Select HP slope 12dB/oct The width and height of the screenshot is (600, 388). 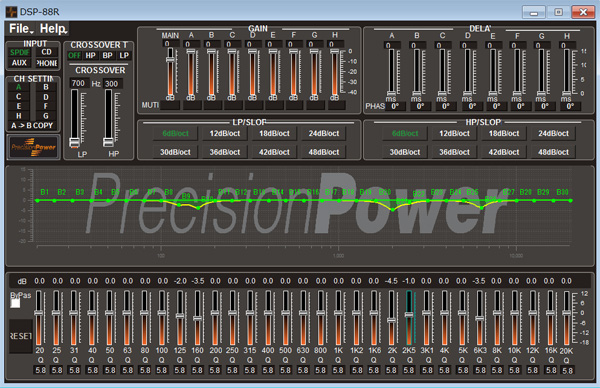coord(454,134)
